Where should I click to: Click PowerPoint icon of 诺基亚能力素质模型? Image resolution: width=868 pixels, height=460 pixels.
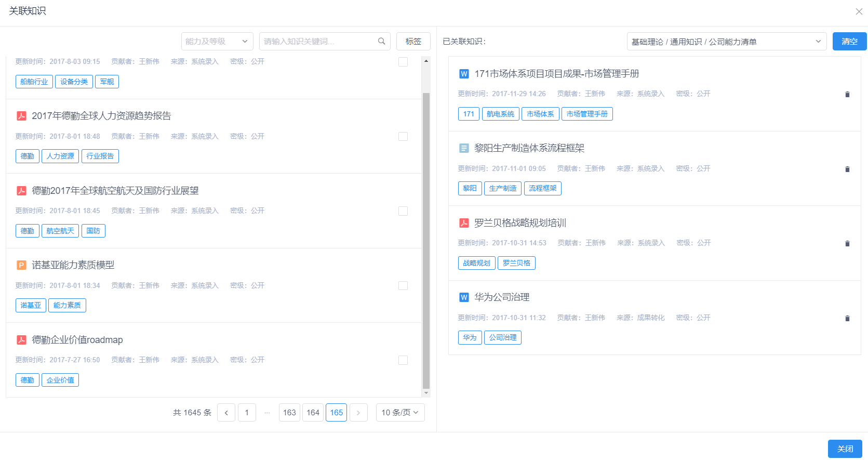21,265
